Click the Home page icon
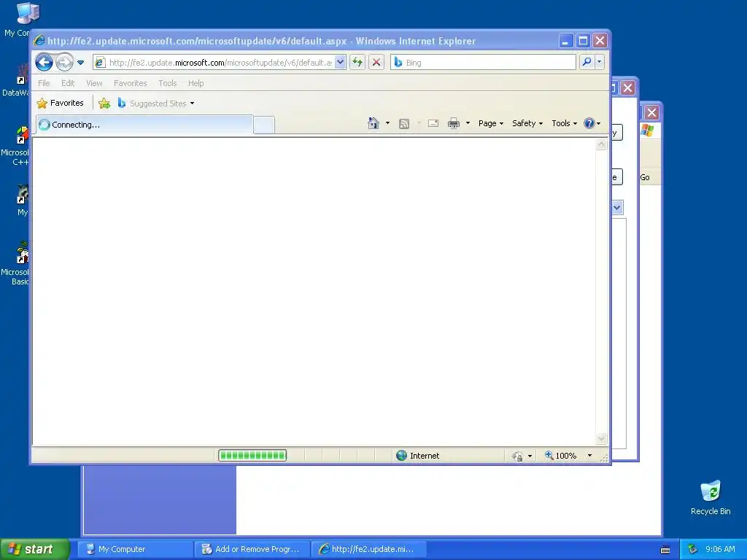Screen dimensions: 747x560 pos(373,123)
